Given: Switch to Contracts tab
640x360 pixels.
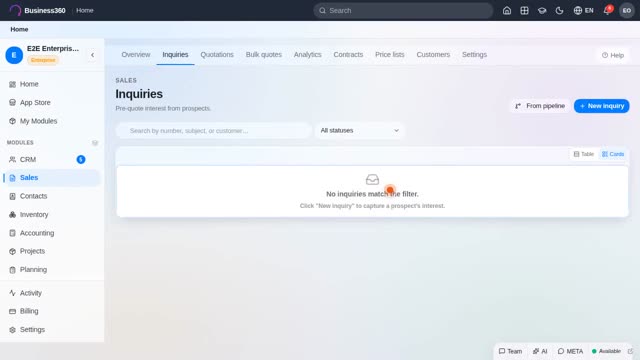Looking at the screenshot, I should click(x=348, y=55).
